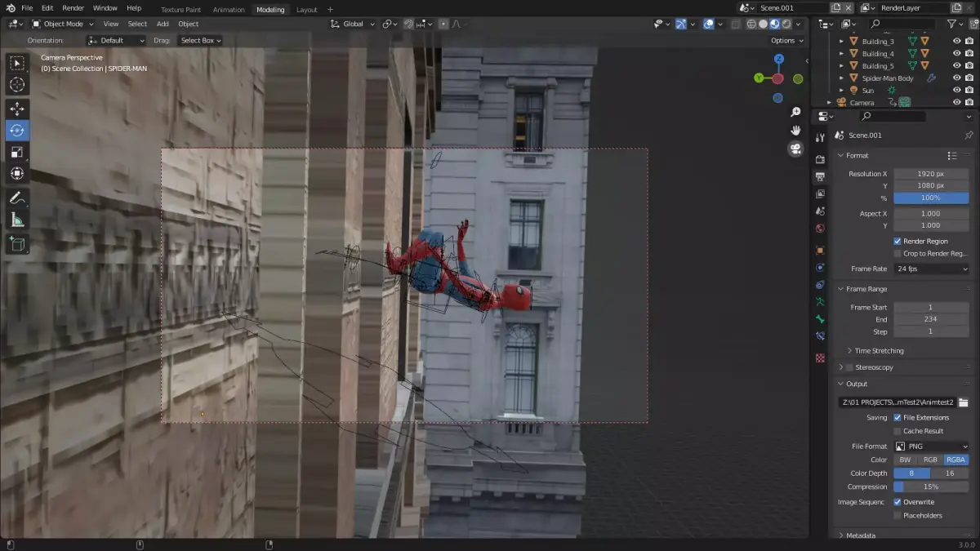Open the Output properties tab
The width and height of the screenshot is (980, 551).
[x=820, y=176]
